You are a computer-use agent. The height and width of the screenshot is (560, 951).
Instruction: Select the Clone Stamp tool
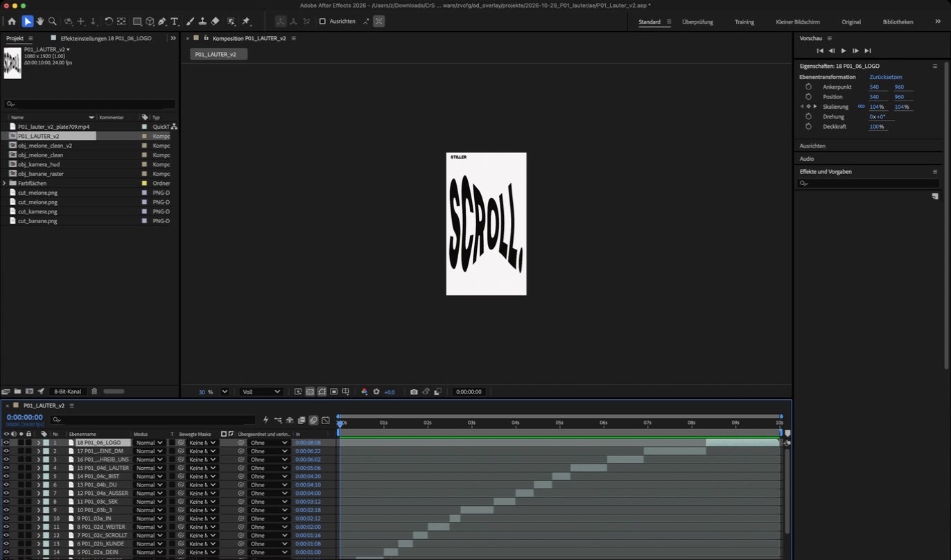pos(202,21)
